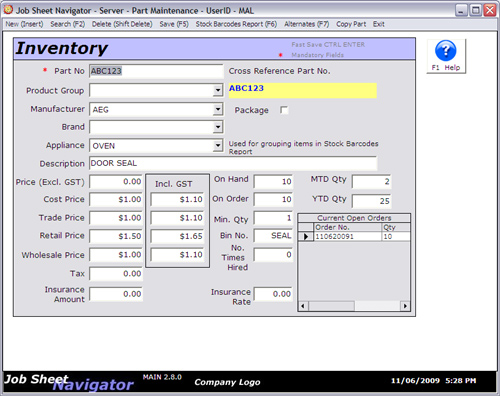This screenshot has width=500, height=396.
Task: Click the Retail Price Incl. GST $1.65 field
Action: point(177,236)
